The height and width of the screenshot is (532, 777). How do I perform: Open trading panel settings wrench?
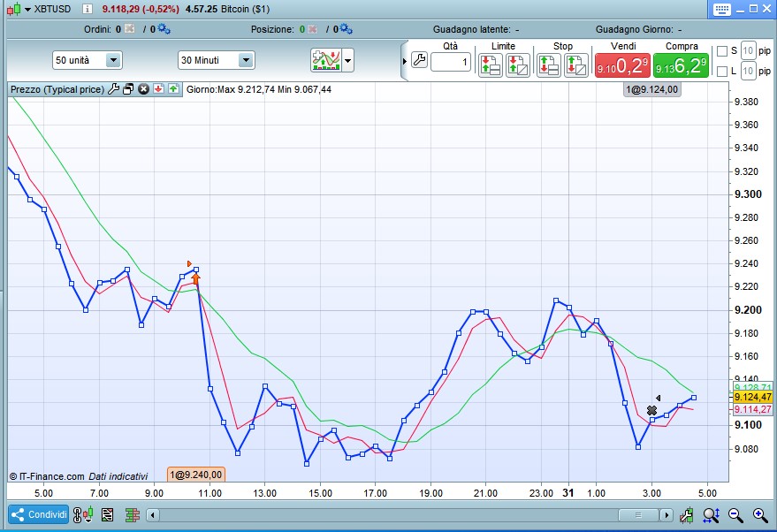click(x=419, y=60)
